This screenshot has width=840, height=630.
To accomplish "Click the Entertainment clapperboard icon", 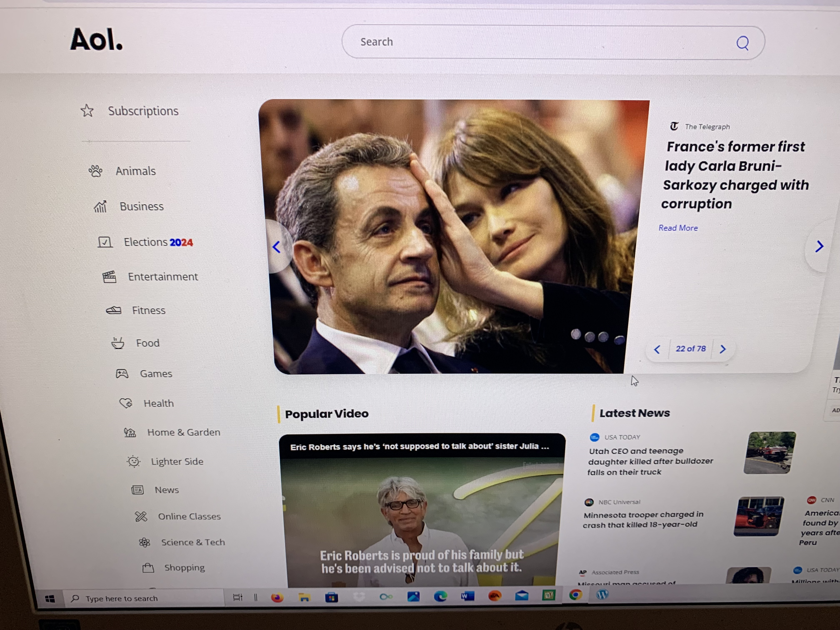I will pos(109,276).
